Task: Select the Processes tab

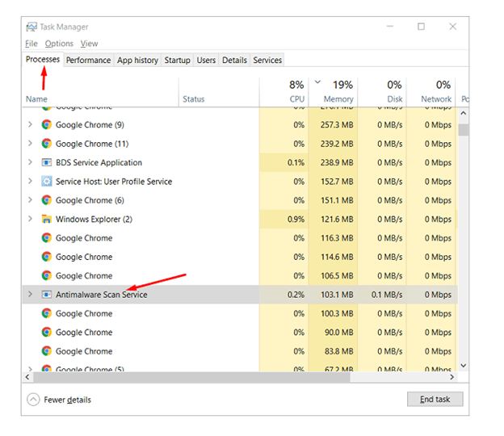Action: point(43,60)
